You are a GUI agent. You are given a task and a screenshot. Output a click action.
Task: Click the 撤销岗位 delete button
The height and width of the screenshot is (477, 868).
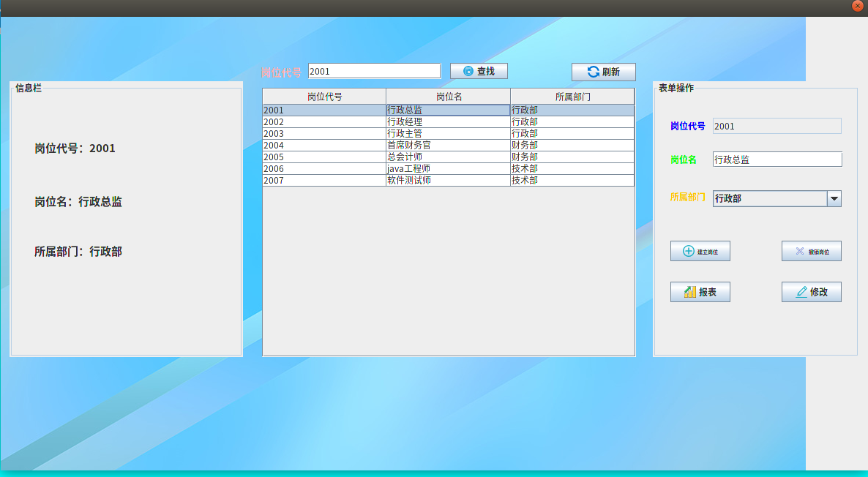tap(812, 251)
